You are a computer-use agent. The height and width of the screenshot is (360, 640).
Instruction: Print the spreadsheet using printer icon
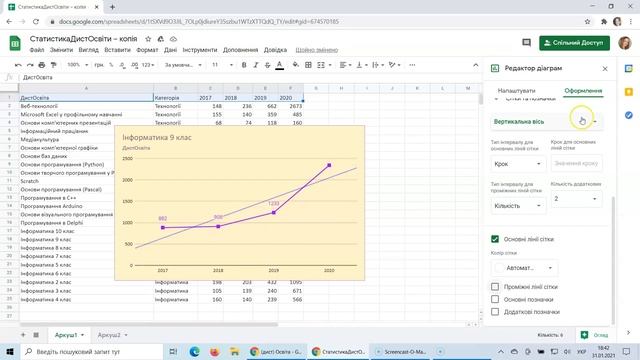pyautogui.click(x=42, y=65)
